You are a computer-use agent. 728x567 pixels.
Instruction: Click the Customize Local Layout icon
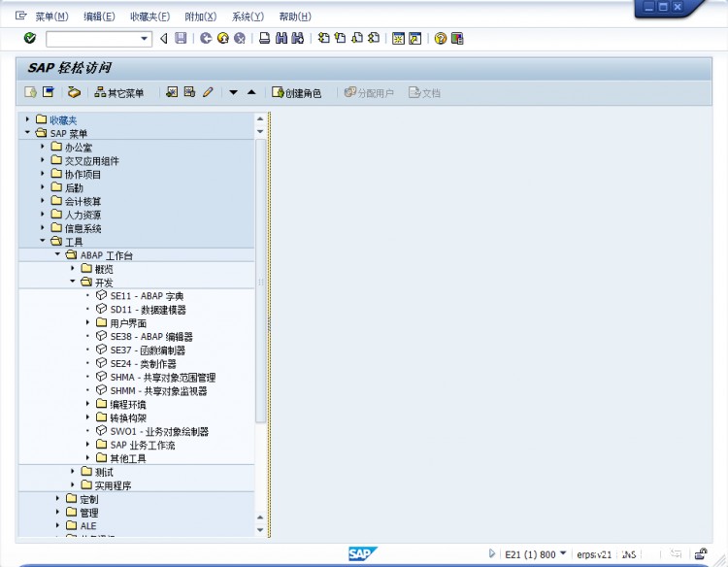[457, 39]
